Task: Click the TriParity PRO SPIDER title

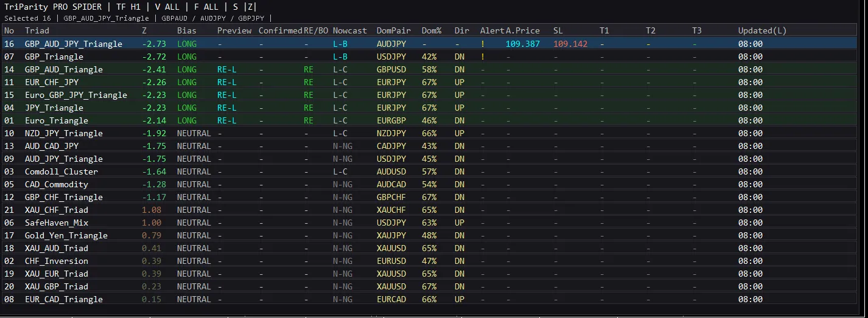Action: click(x=53, y=7)
